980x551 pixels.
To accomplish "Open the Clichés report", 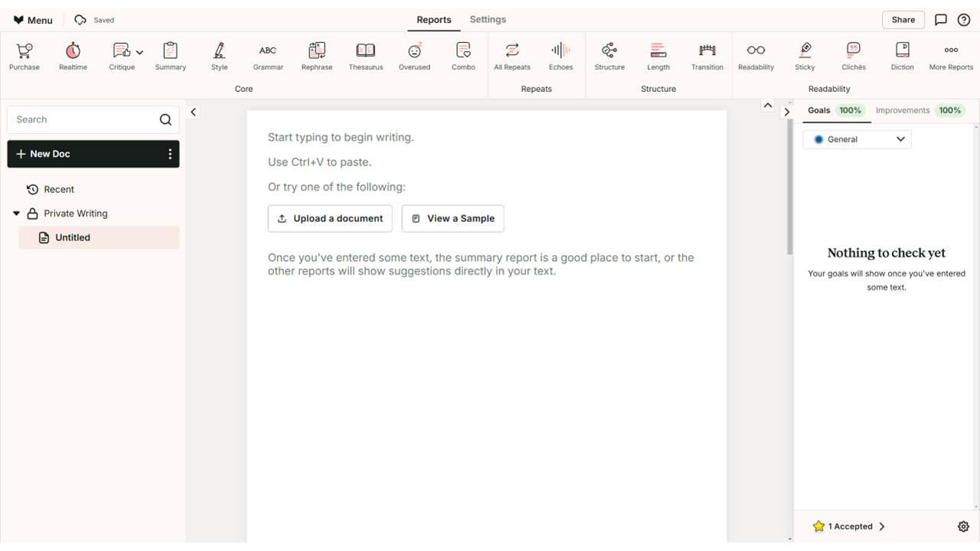I will click(x=853, y=57).
